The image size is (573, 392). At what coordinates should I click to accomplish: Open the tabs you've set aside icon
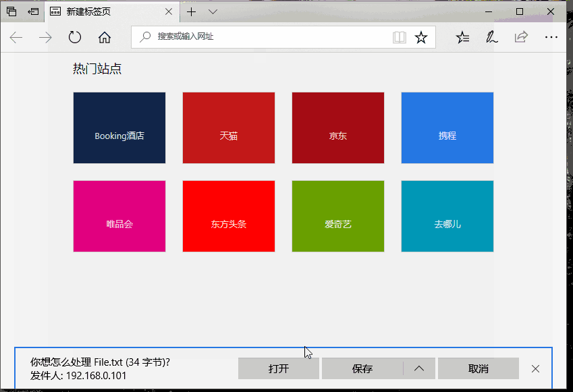coord(11,11)
